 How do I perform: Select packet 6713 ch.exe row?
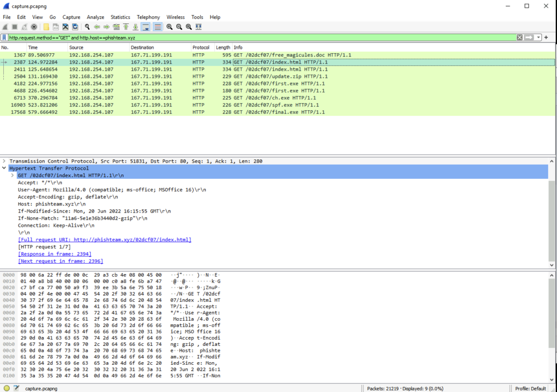pos(277,98)
